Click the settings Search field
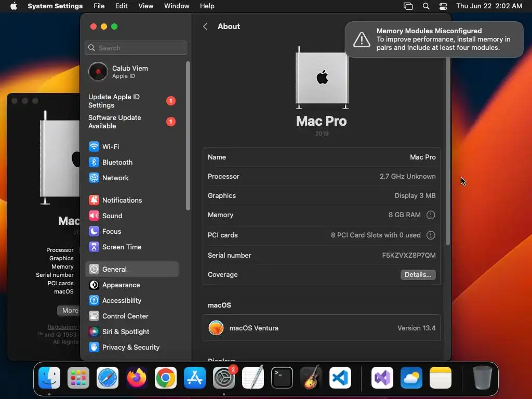Screen dimensions: 532x399 click(136, 48)
